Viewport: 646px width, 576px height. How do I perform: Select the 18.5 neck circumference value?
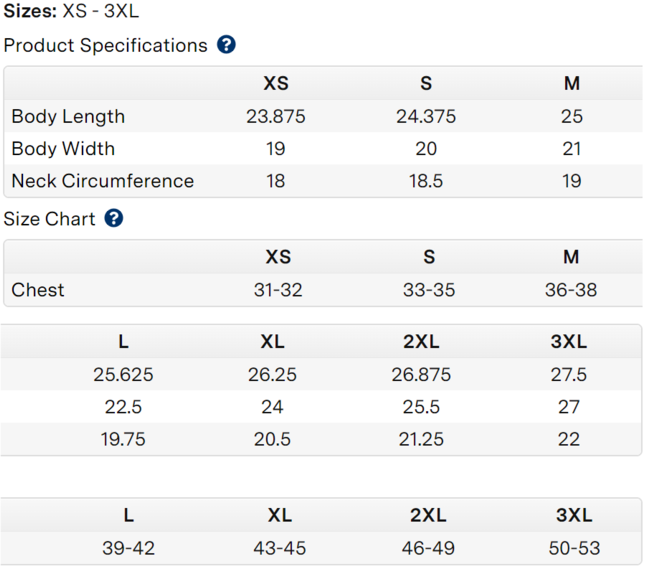(426, 181)
